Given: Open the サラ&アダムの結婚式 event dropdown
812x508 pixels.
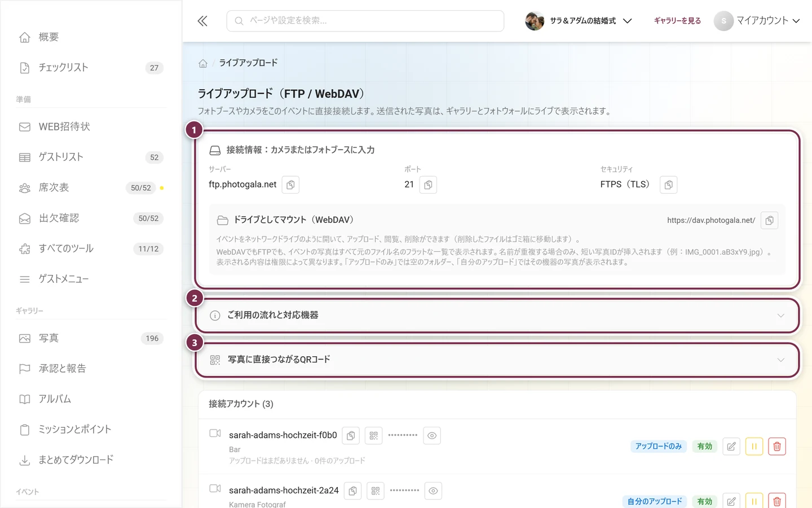Looking at the screenshot, I should pos(579,21).
